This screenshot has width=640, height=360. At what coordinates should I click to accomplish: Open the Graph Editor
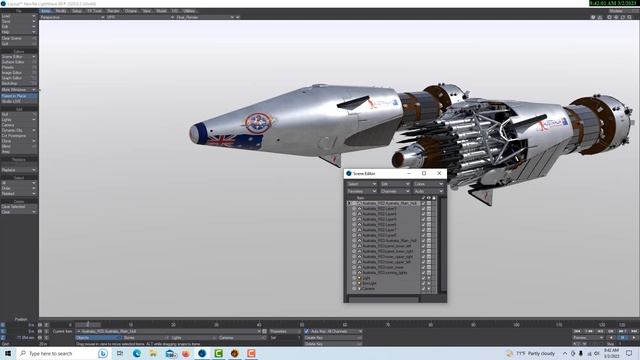click(19, 78)
